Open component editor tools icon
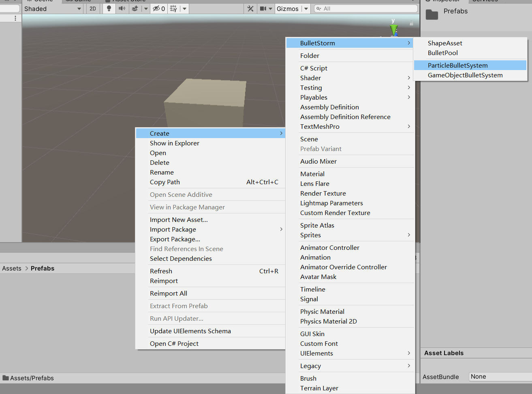 (250, 9)
